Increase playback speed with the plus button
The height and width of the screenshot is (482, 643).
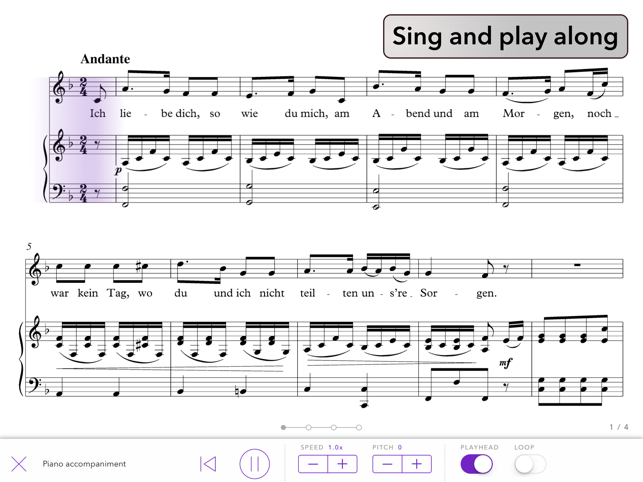click(342, 464)
